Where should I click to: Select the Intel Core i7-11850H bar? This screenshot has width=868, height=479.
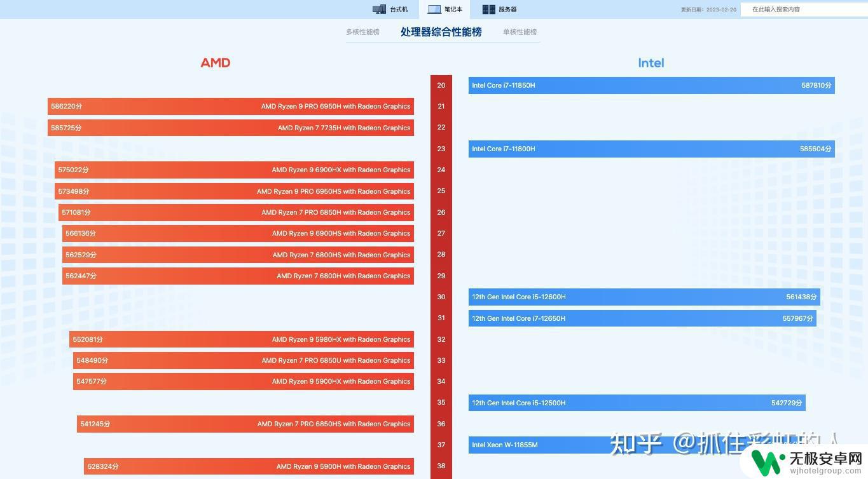pyautogui.click(x=652, y=85)
